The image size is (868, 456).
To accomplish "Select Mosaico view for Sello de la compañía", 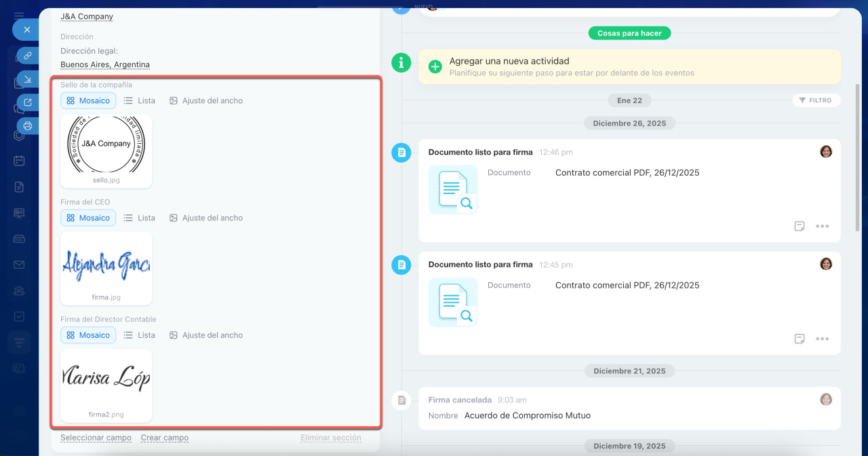I will [x=88, y=100].
